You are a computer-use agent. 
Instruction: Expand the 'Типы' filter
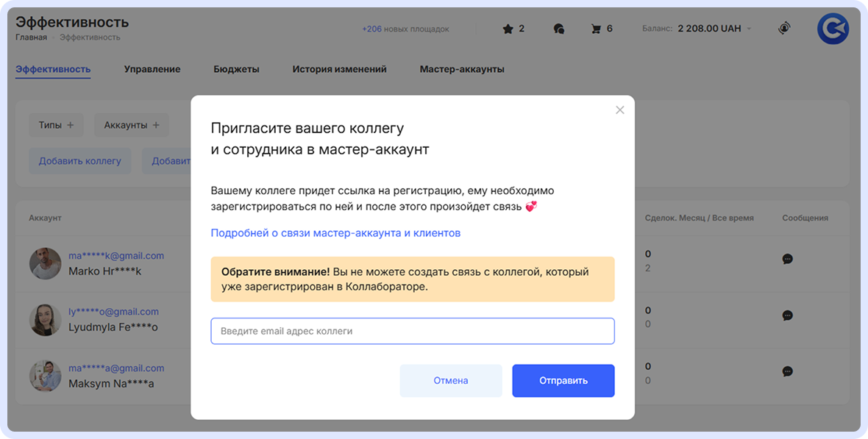coord(56,125)
